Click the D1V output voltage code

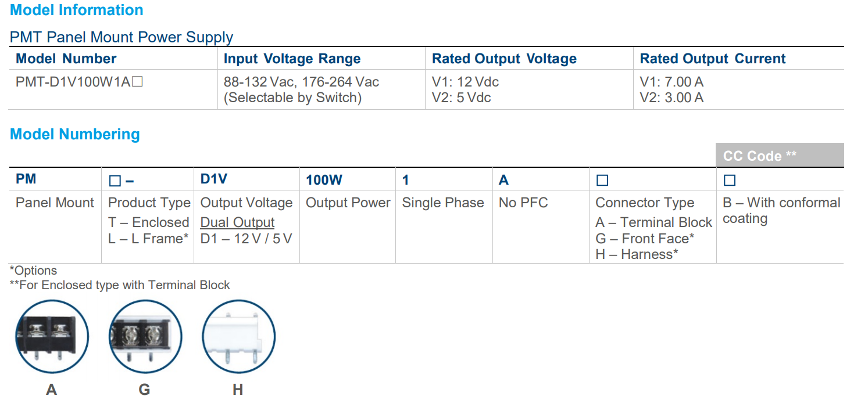pos(213,179)
